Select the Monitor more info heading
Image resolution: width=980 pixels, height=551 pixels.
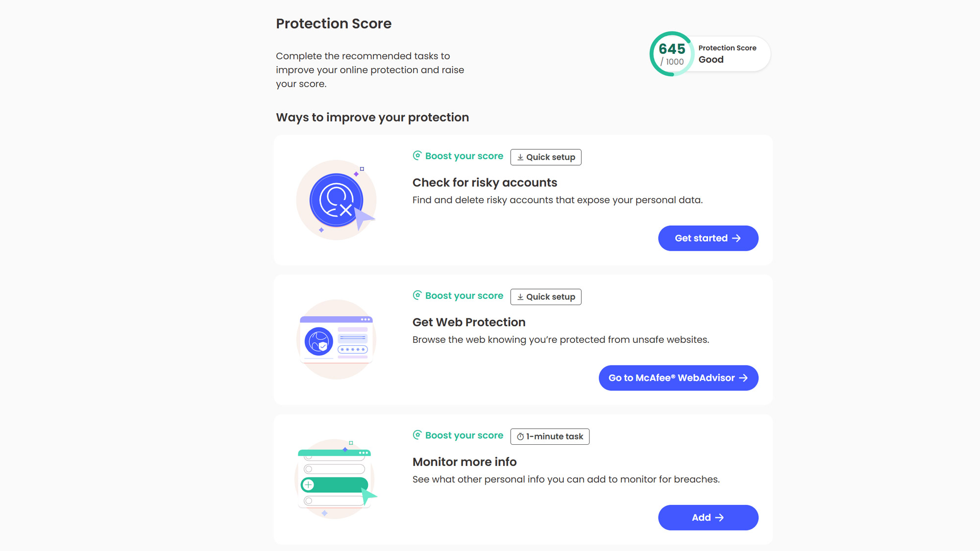coord(465,462)
